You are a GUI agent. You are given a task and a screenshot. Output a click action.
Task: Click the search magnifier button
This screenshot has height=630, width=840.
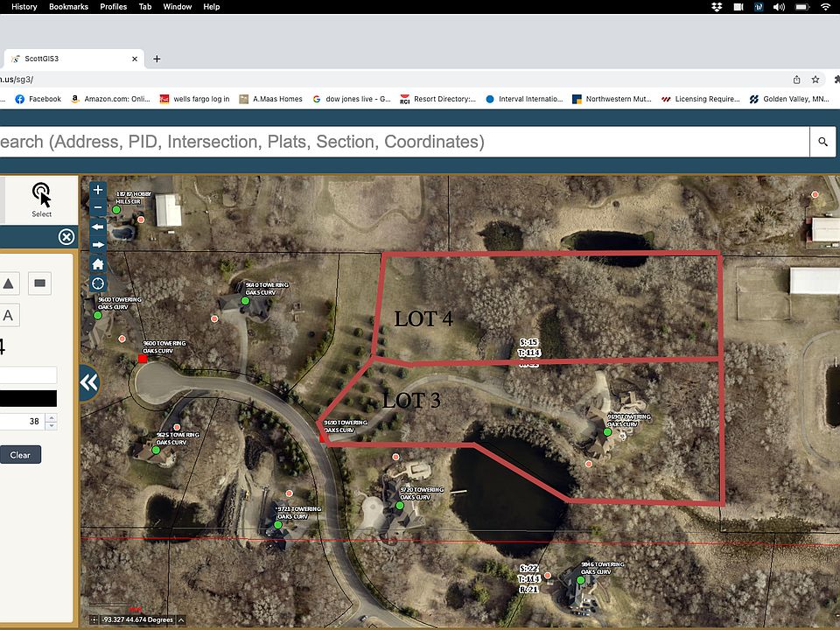tap(822, 142)
